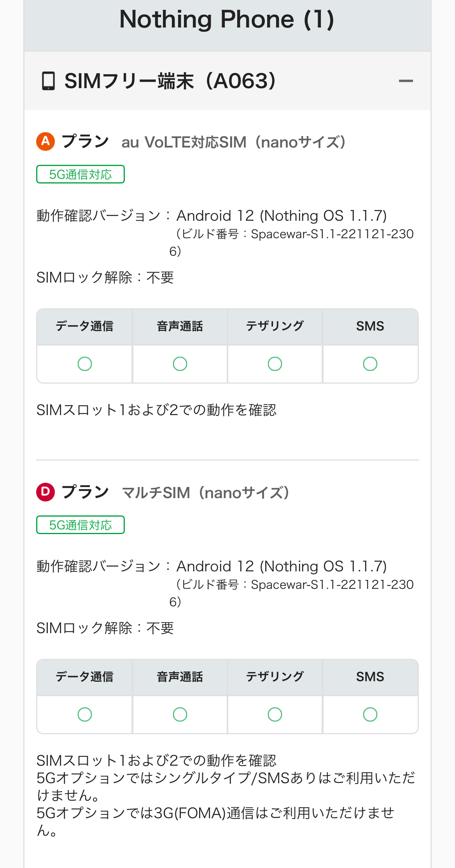455x868 pixels.
Task: Click D plan テザリング green circle
Action: pyautogui.click(x=275, y=714)
